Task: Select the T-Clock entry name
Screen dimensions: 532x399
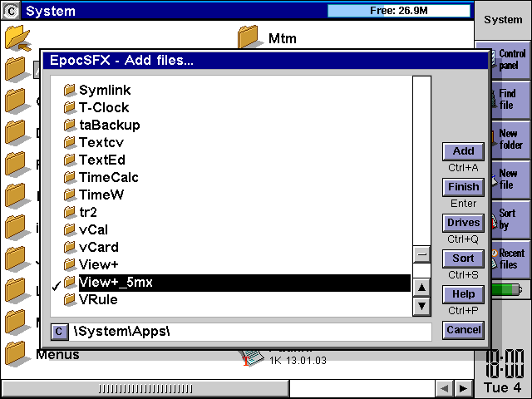Action: click(x=104, y=107)
